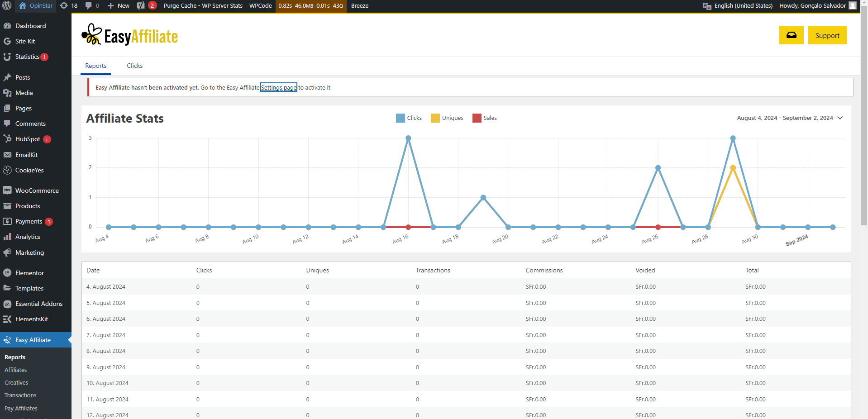Viewport: 868px width, 419px height.
Task: Open Affiliates in the Easy Affiliate submenu
Action: click(x=16, y=370)
